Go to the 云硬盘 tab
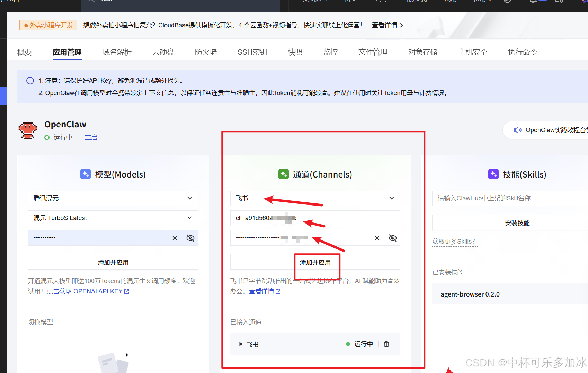 tap(163, 52)
